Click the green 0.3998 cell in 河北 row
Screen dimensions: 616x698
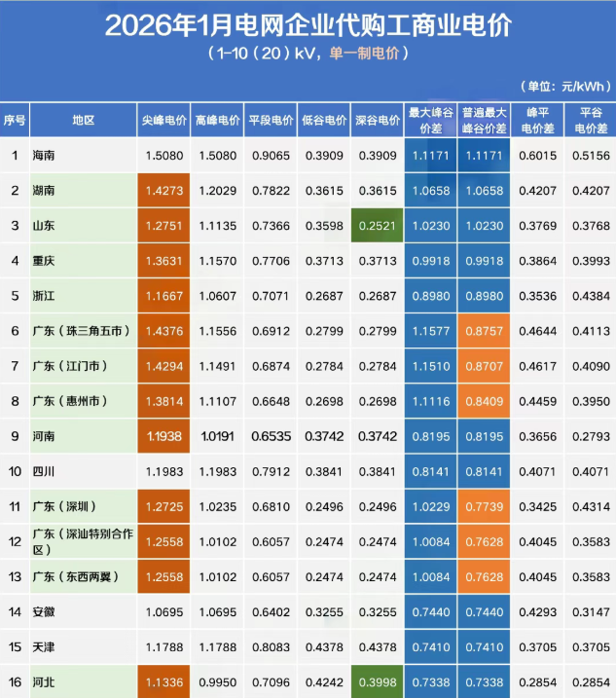(376, 680)
